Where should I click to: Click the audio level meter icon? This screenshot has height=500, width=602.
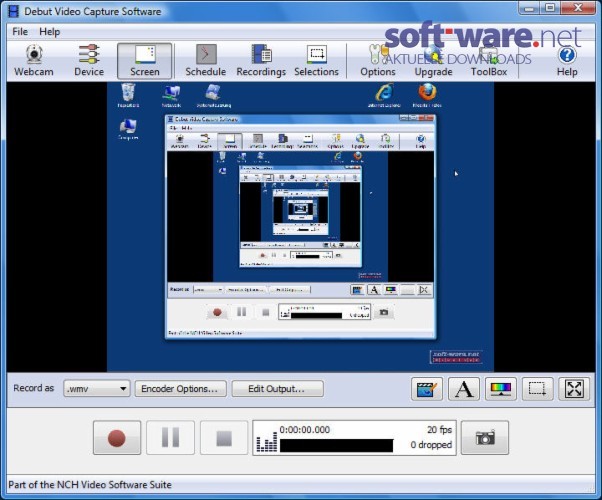point(266,442)
